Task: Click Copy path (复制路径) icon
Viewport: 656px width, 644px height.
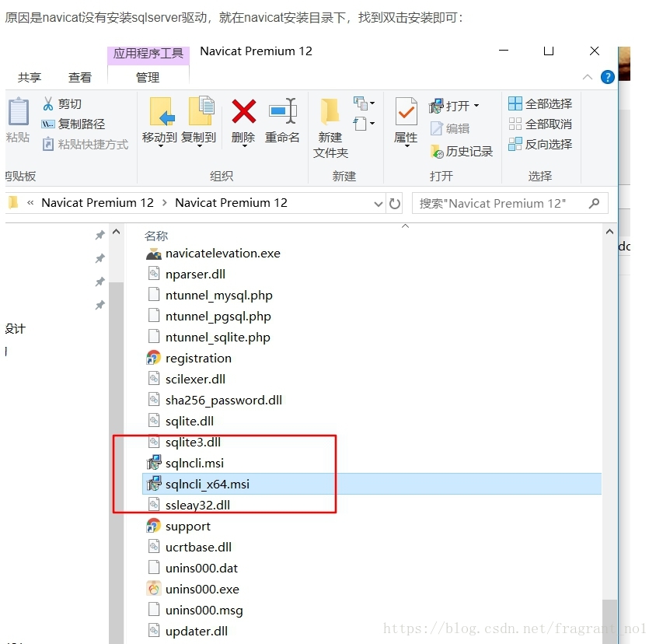Action: 48,124
